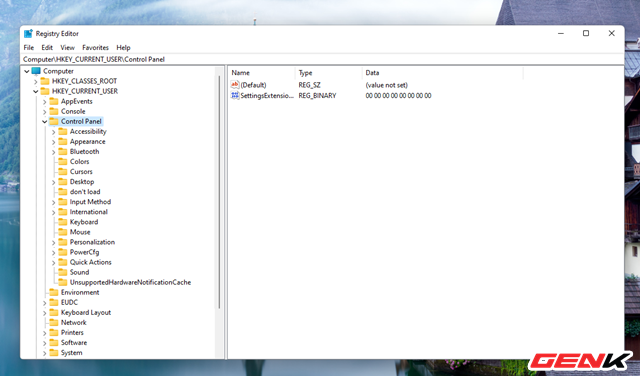The image size is (640, 376).
Task: Minimize the Registry Editor window
Action: pyautogui.click(x=561, y=33)
